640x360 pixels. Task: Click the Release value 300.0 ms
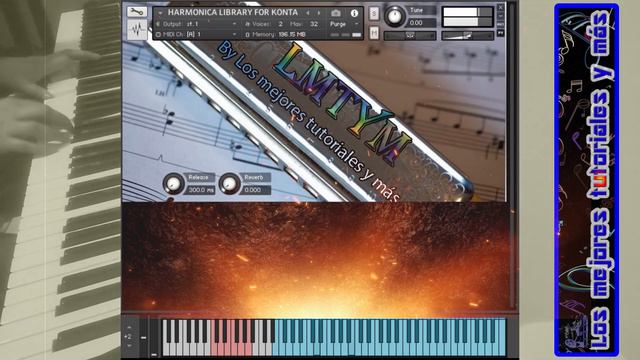(201, 190)
